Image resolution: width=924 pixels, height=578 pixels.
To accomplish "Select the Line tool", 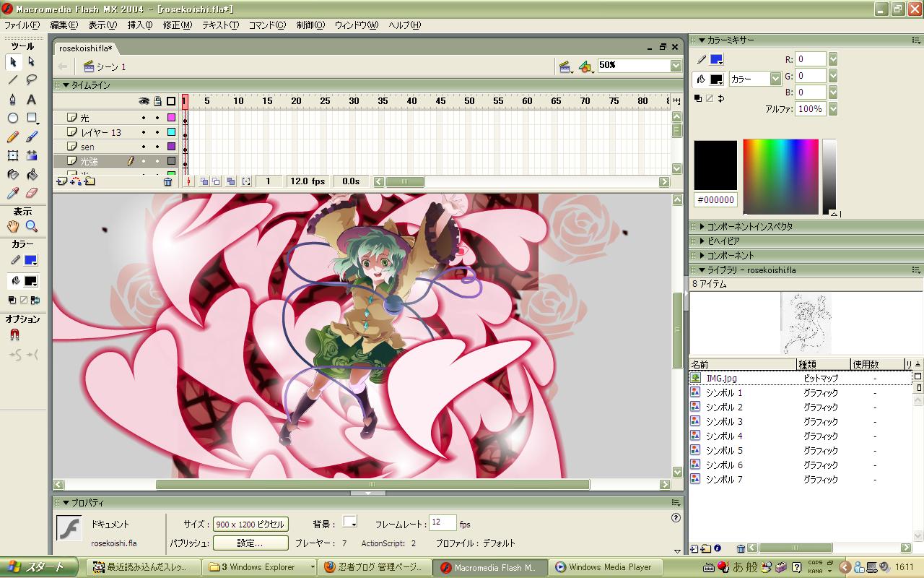I will pos(13,80).
